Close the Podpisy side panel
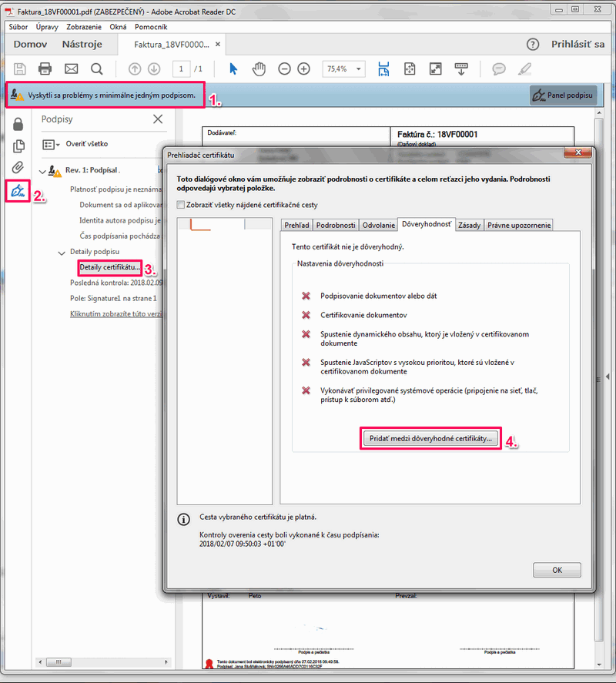The image size is (616, 683). (x=158, y=119)
